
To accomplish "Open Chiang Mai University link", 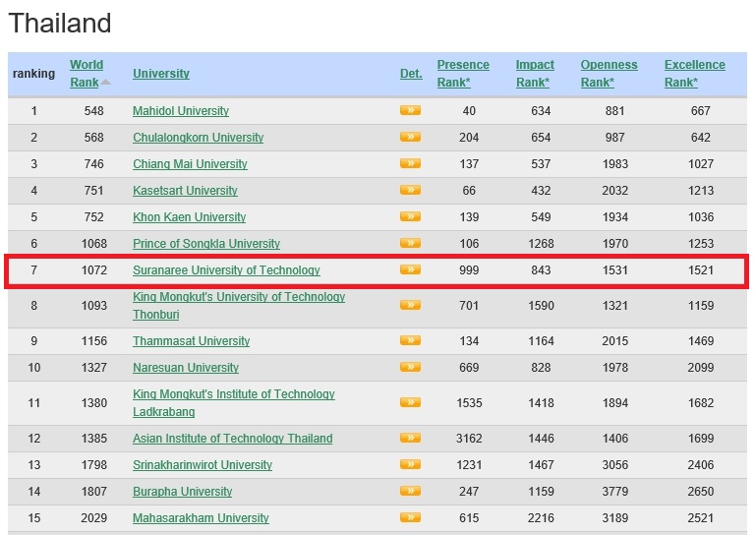I will click(x=190, y=164).
